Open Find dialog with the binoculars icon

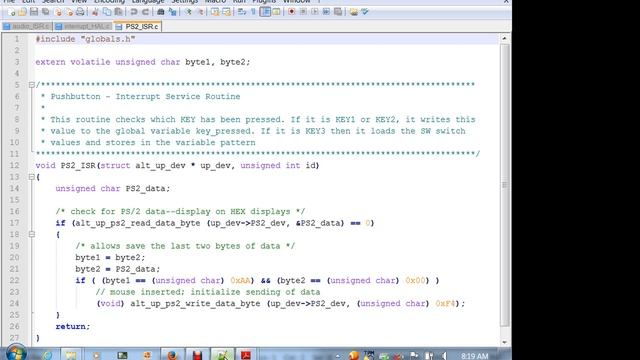point(161,12)
